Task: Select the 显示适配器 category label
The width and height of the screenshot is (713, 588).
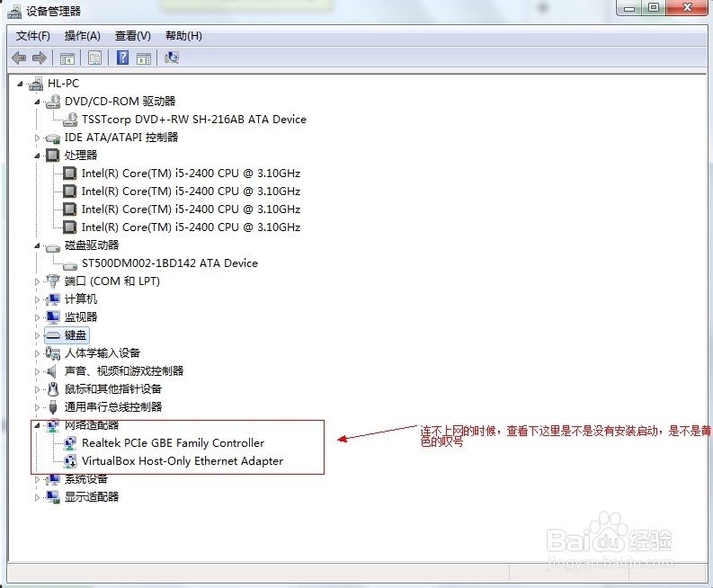Action: click(x=92, y=496)
